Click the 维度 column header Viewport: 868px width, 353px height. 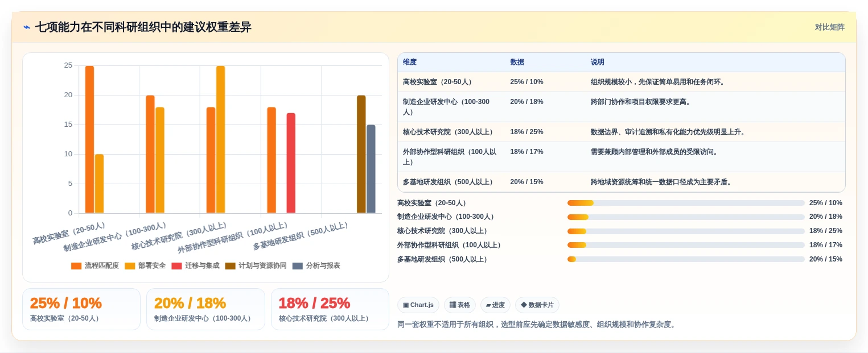410,63
